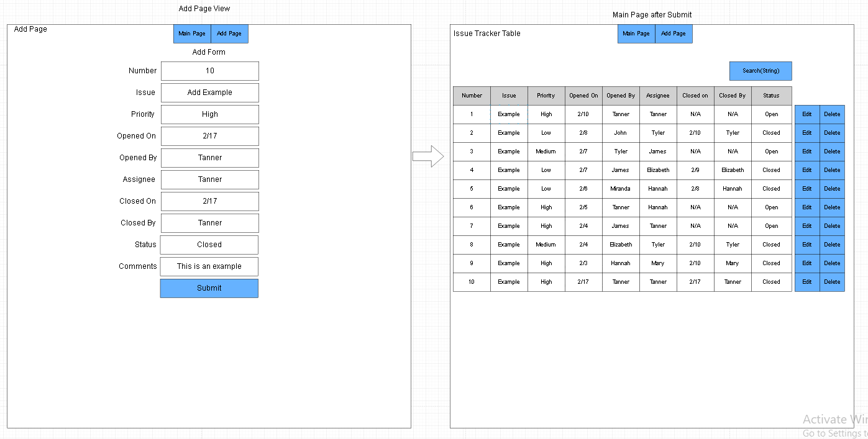Screen dimensions: 868x439
Task: Click the Assignee field in form
Action: pos(210,179)
